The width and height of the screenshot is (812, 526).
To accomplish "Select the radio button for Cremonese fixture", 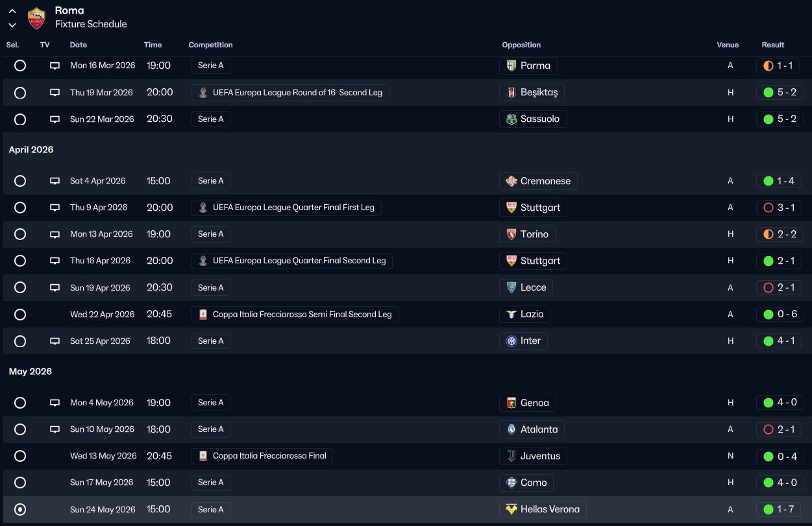I will pos(20,181).
